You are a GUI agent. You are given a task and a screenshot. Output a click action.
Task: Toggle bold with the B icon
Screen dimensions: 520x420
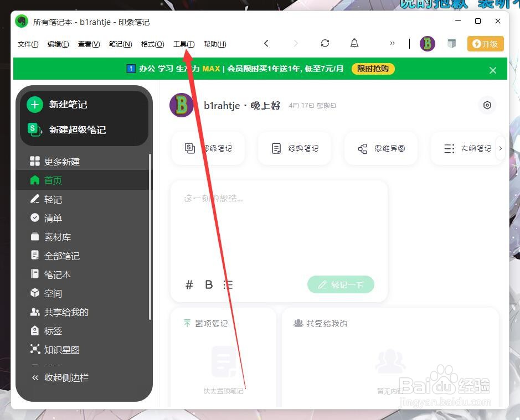coord(209,284)
